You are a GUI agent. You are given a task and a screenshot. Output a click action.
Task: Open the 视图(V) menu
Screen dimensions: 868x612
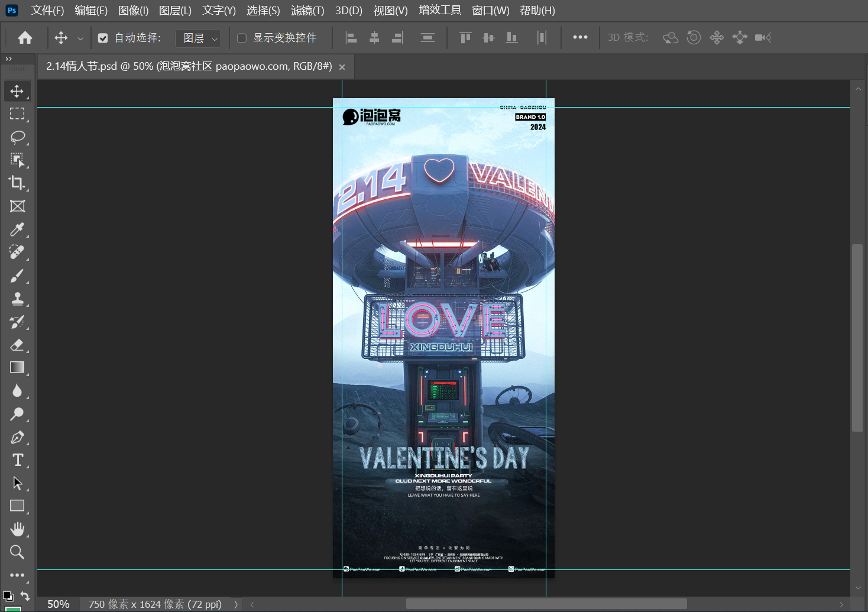[390, 11]
